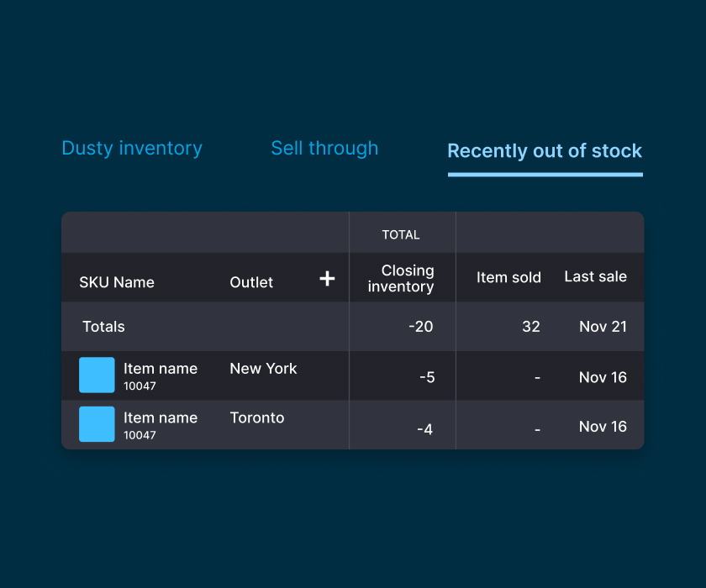706x588 pixels.
Task: Click the Outlet column header
Action: [x=251, y=282]
